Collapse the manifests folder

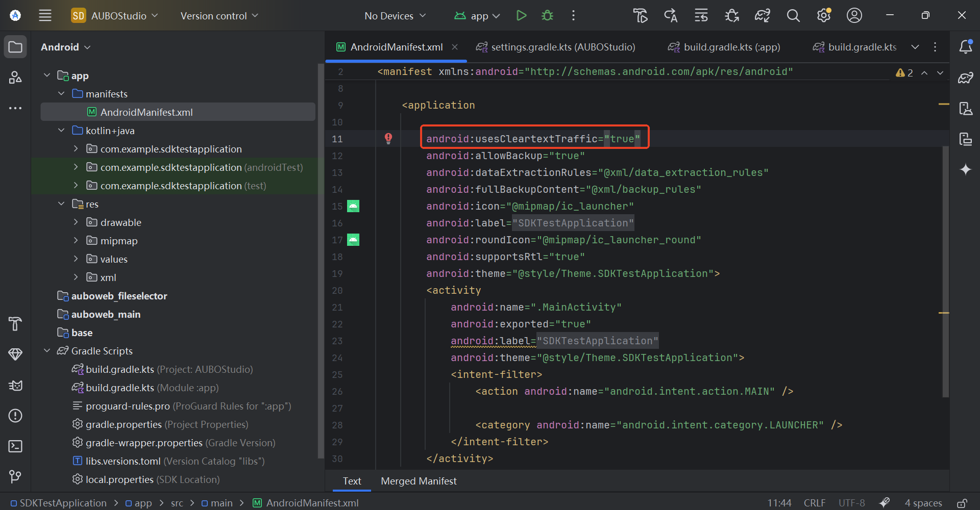pos(61,93)
